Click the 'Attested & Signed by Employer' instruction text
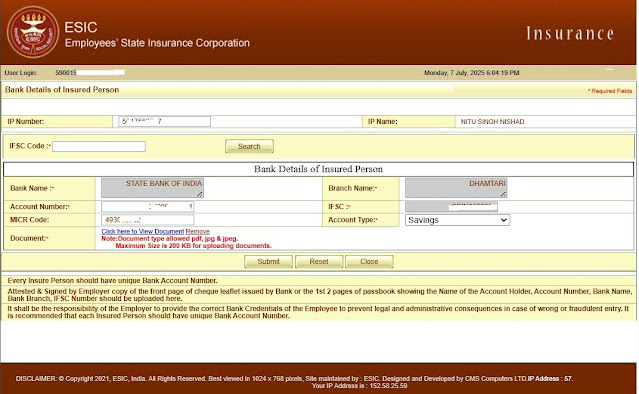The image size is (639, 394). pyautogui.click(x=320, y=295)
